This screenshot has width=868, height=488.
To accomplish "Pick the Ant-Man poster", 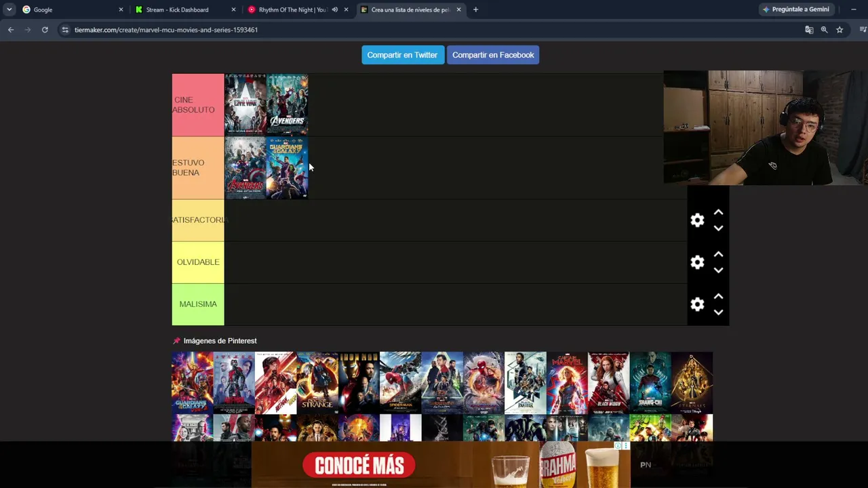I will [234, 383].
